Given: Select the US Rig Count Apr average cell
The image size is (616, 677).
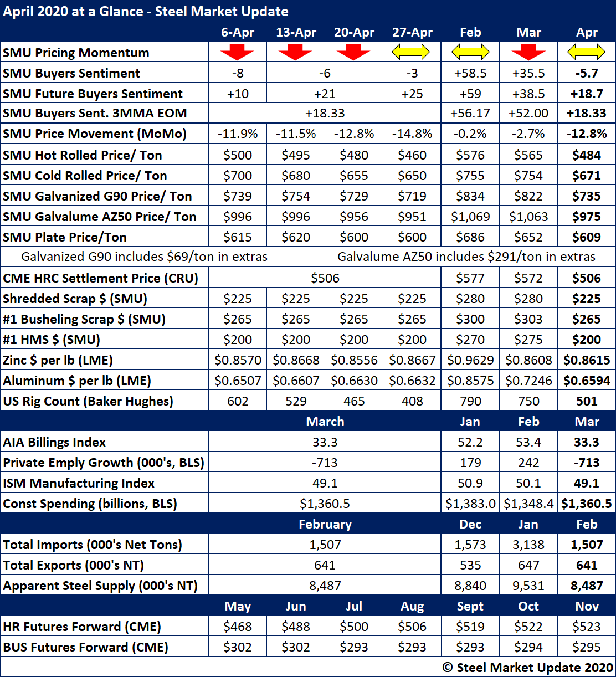Looking at the screenshot, I should (x=587, y=401).
